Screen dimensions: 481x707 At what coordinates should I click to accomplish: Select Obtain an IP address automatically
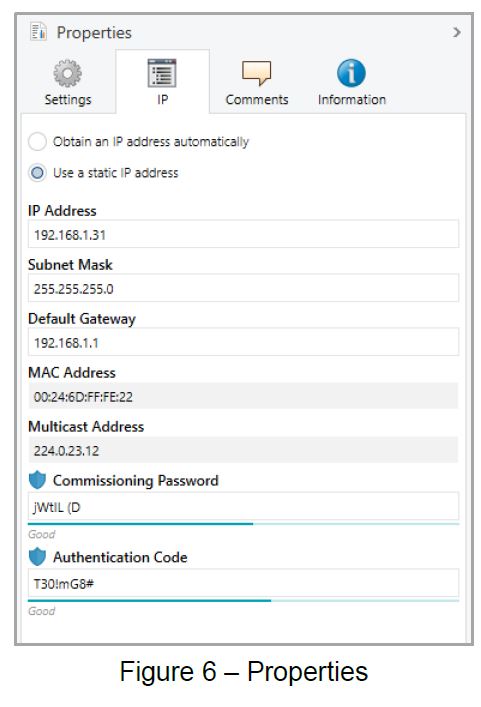(37, 142)
